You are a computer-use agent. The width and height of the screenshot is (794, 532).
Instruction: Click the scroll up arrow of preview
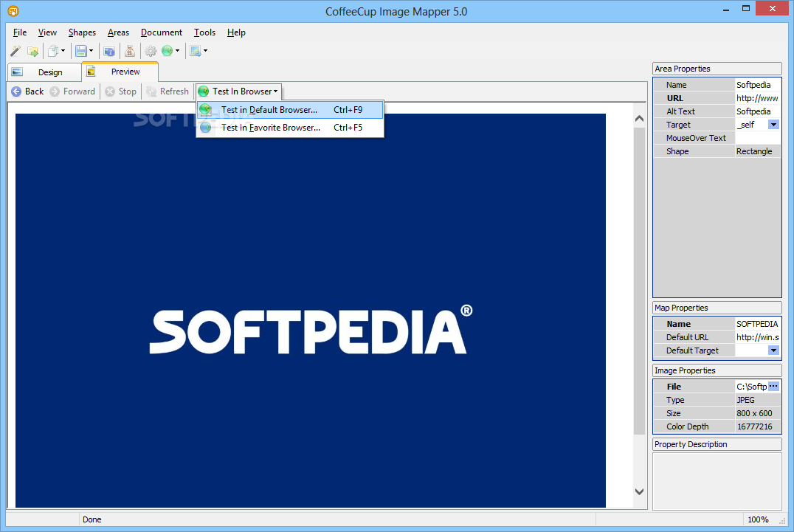point(639,119)
